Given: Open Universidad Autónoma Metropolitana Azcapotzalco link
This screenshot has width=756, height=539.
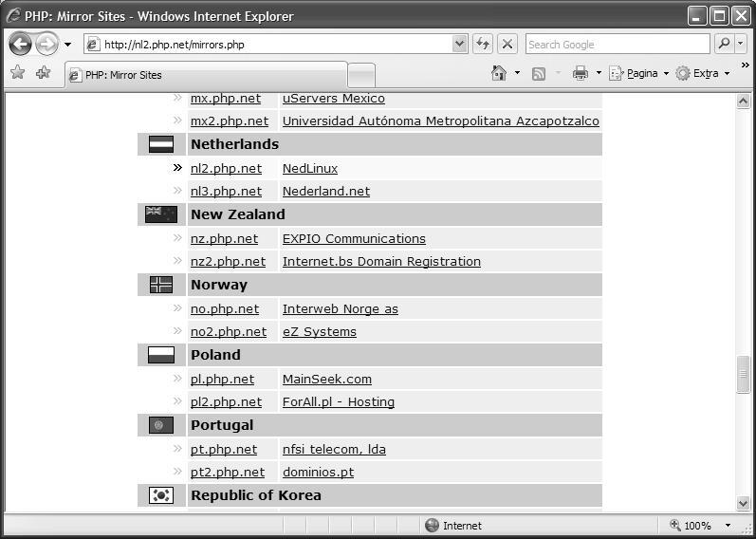Looking at the screenshot, I should (x=441, y=121).
